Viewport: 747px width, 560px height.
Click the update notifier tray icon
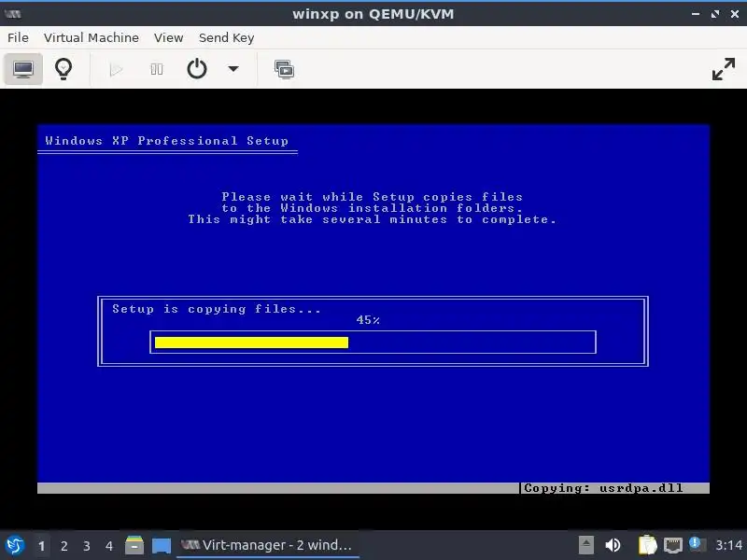pos(697,544)
